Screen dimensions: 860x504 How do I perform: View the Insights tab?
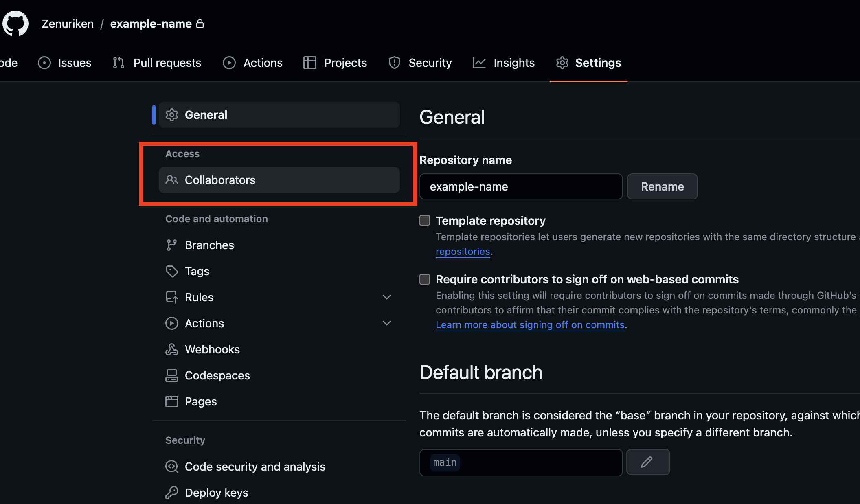(504, 63)
